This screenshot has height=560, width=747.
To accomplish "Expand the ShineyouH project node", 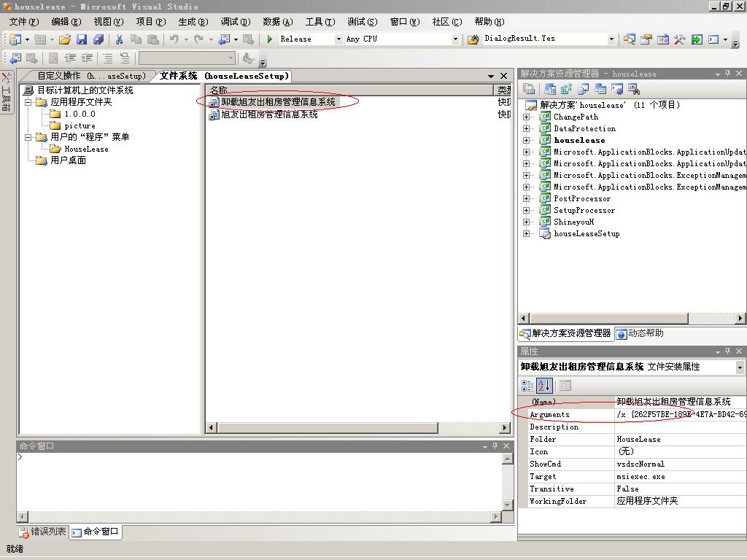I will tap(527, 222).
